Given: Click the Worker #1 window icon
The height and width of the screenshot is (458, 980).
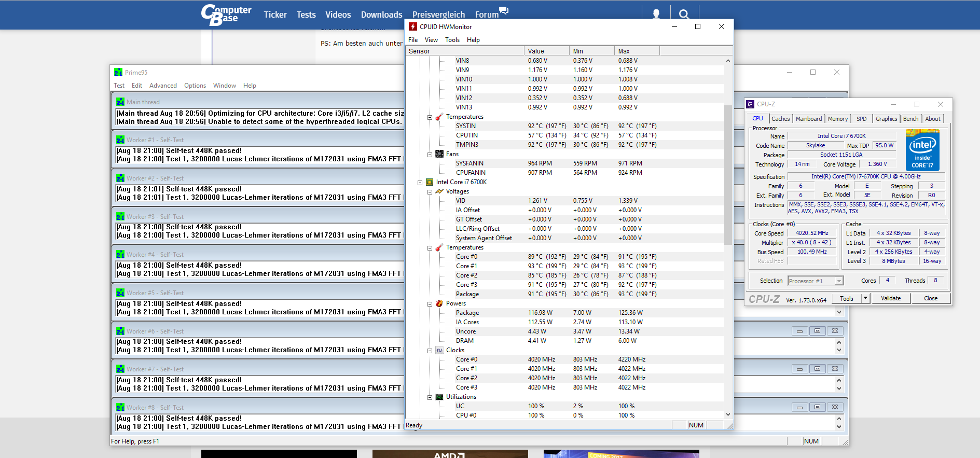Looking at the screenshot, I should pos(120,140).
